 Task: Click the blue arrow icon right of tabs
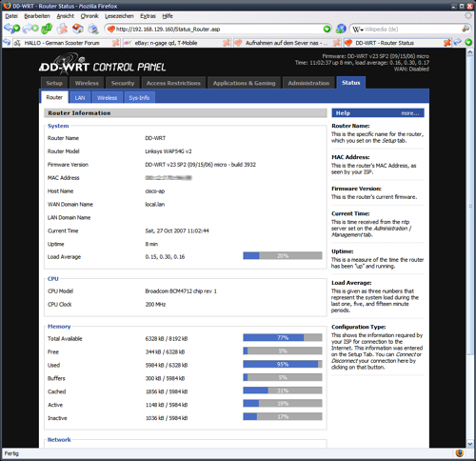457,42
